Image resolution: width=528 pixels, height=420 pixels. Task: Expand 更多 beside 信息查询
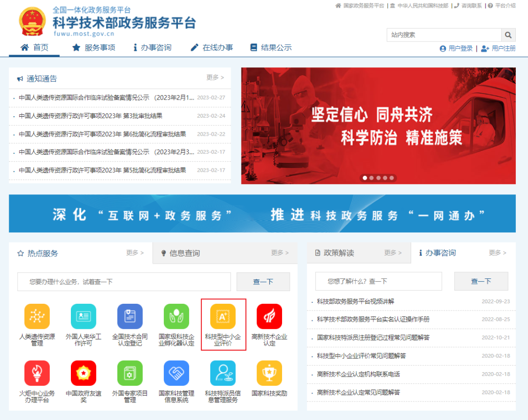point(280,252)
